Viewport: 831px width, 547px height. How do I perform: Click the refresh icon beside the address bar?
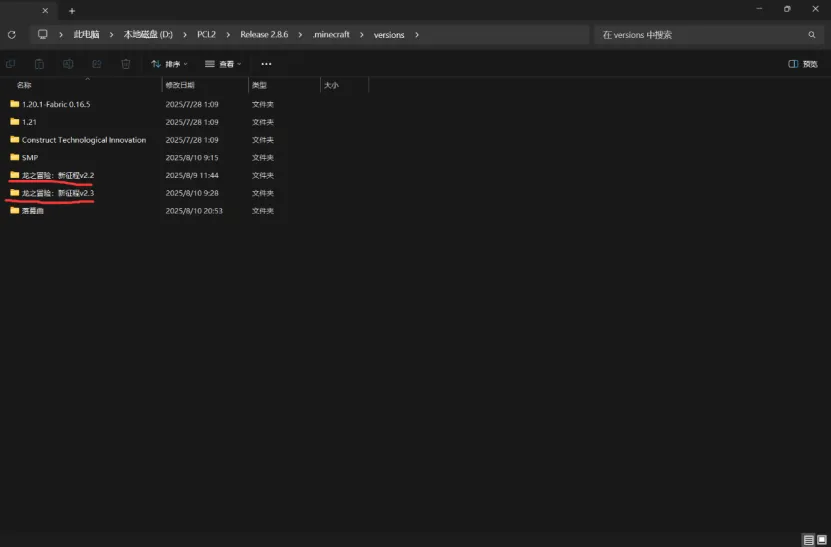(11, 35)
